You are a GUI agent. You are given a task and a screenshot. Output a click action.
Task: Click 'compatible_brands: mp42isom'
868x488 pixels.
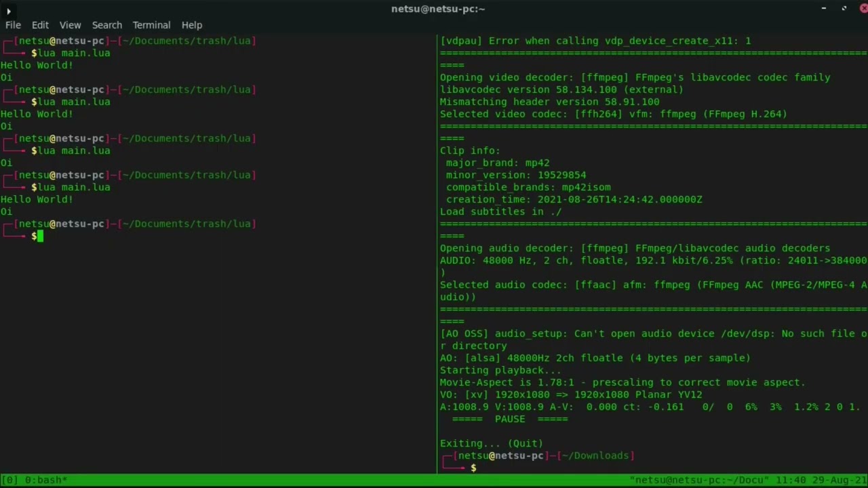tap(528, 187)
